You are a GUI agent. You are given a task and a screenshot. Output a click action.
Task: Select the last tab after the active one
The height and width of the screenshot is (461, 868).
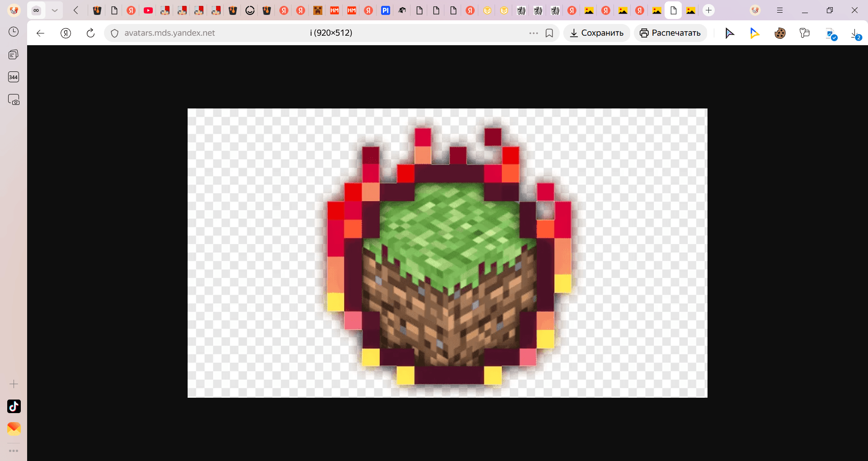point(691,10)
